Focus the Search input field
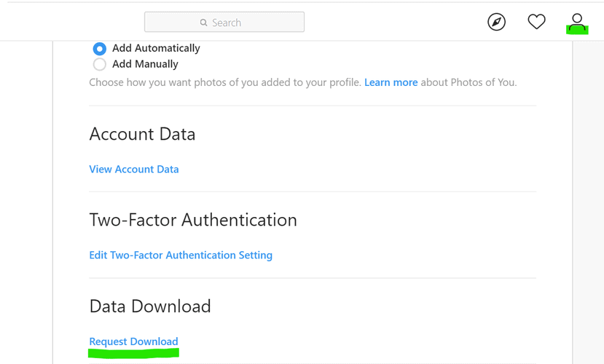The width and height of the screenshot is (604, 364). point(224,22)
